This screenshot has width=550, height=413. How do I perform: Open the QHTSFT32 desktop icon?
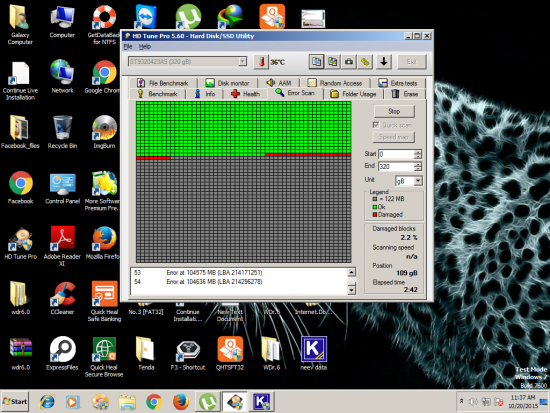pyautogui.click(x=230, y=354)
